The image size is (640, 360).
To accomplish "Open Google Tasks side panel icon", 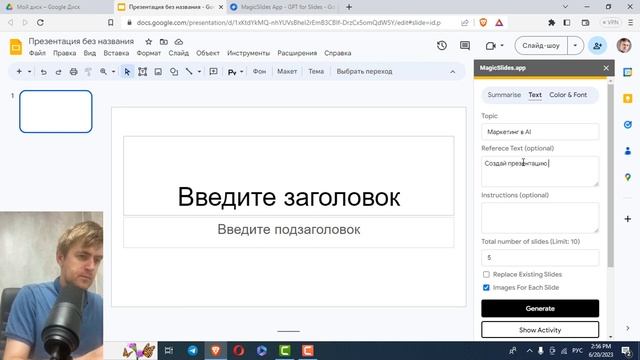I will pyautogui.click(x=628, y=124).
